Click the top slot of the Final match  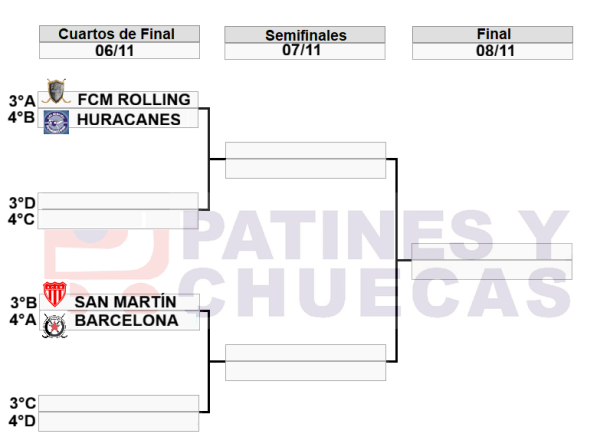pos(492,252)
